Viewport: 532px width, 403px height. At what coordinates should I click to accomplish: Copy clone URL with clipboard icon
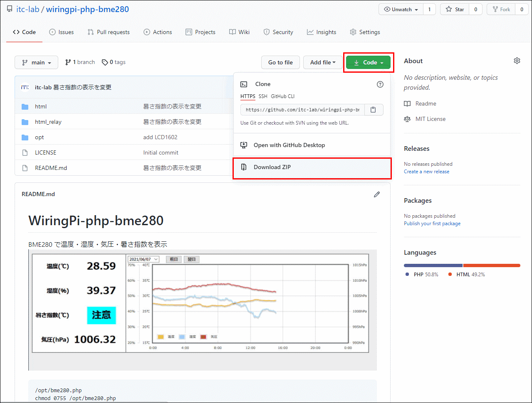[373, 110]
